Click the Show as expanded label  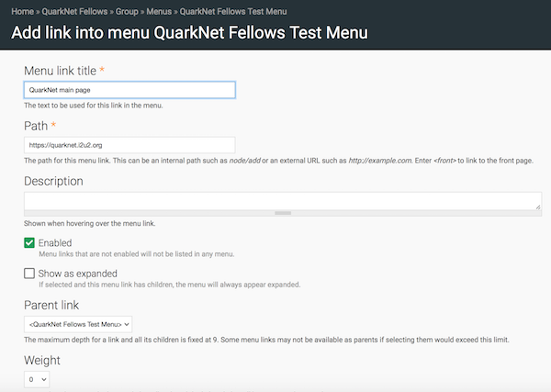pyautogui.click(x=78, y=274)
